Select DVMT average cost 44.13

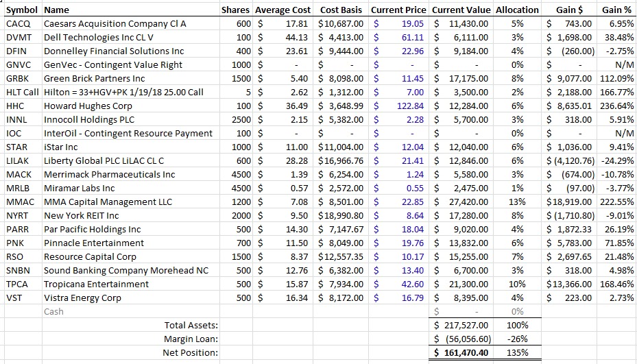[x=283, y=38]
